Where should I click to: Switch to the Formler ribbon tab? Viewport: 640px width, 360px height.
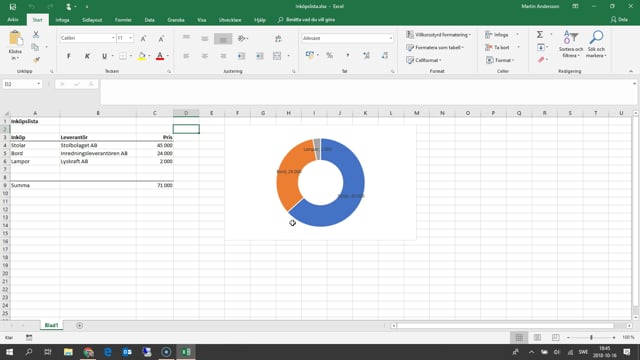click(x=123, y=20)
